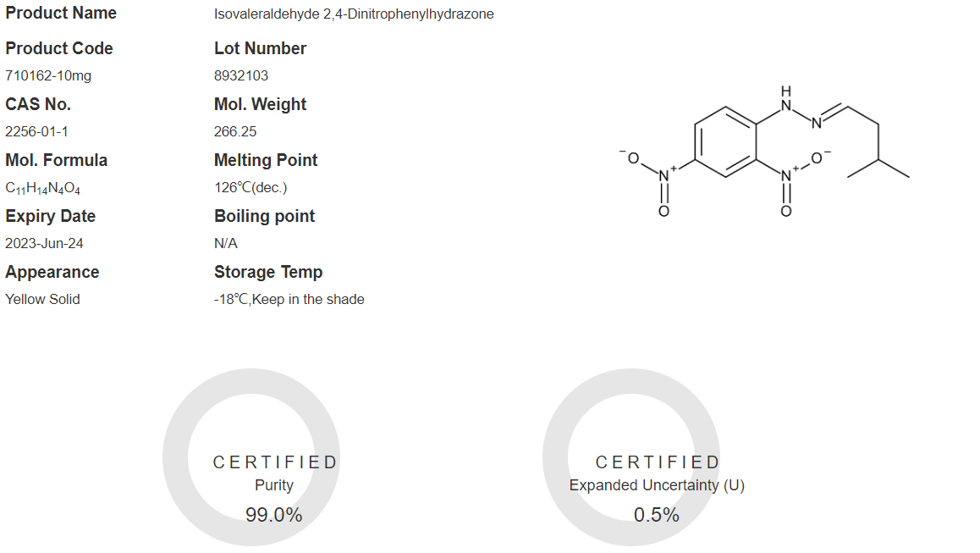This screenshot has width=980, height=553.
Task: Click the CAS number 2256-01-1
Action: (x=37, y=131)
